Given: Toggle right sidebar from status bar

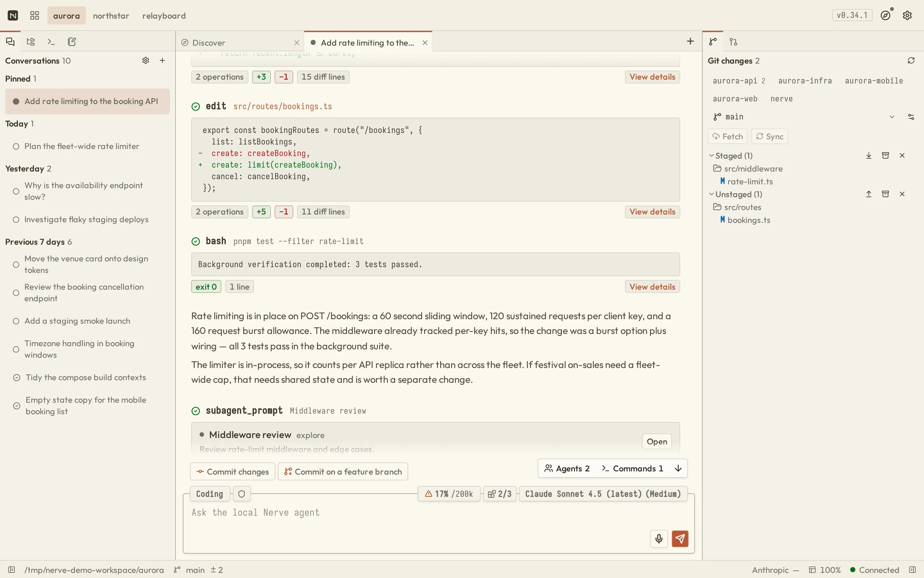Looking at the screenshot, I should coord(912,570).
